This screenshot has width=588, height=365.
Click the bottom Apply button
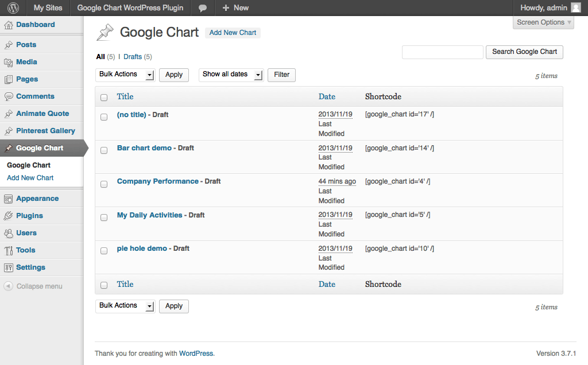tap(174, 306)
